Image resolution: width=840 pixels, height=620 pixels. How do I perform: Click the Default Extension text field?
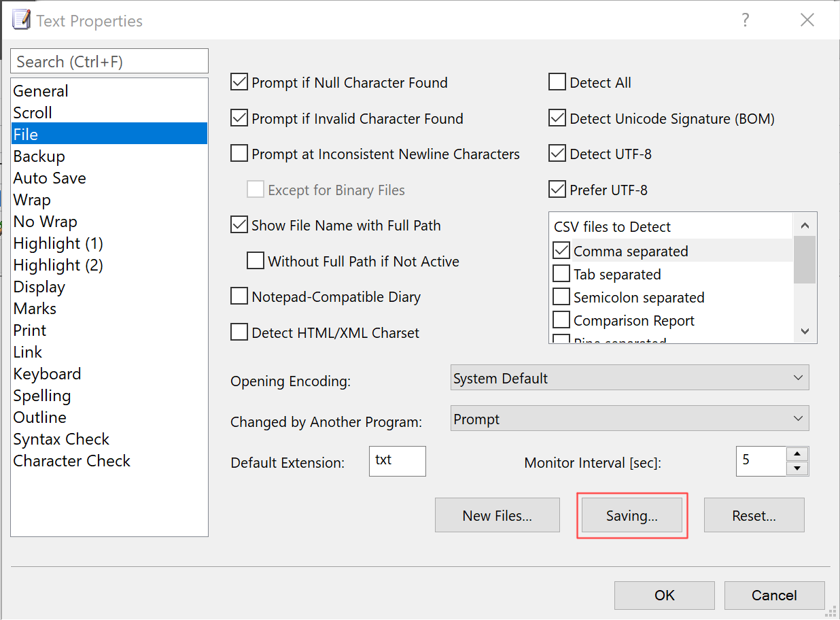398,461
